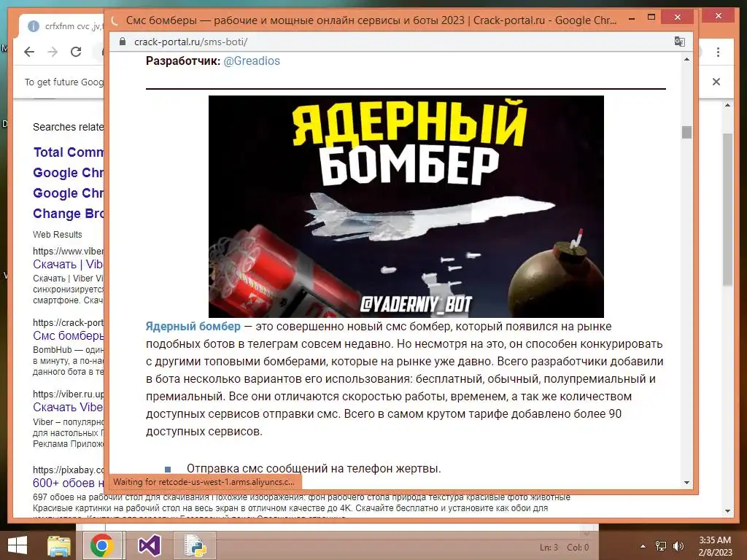Image resolution: width=747 pixels, height=560 pixels.
Task: Maximize the crack-portal popup window
Action: click(651, 17)
